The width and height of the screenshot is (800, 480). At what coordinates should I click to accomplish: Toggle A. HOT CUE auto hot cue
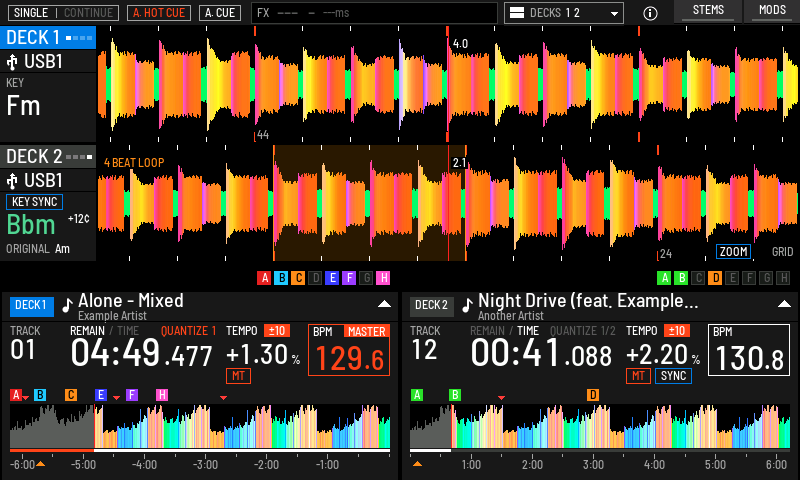159,13
